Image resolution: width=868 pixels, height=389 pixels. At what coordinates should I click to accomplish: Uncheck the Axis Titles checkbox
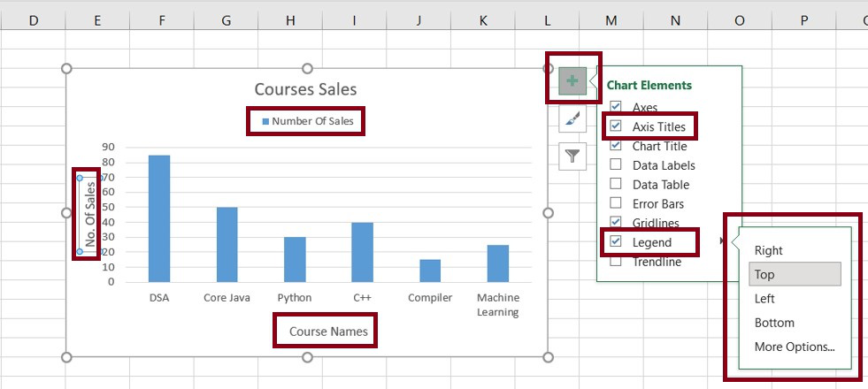[616, 126]
